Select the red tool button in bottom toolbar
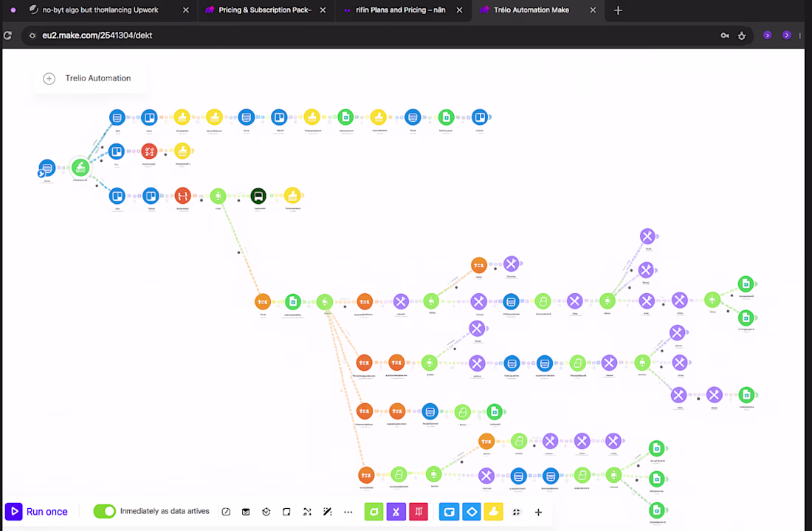Screen dimensions: 812x531 click(419, 512)
